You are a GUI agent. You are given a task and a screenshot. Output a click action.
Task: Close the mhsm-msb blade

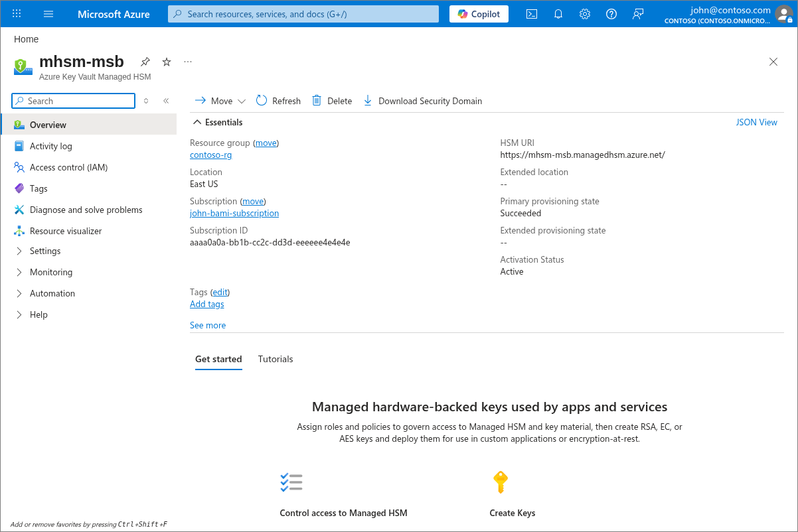773,62
